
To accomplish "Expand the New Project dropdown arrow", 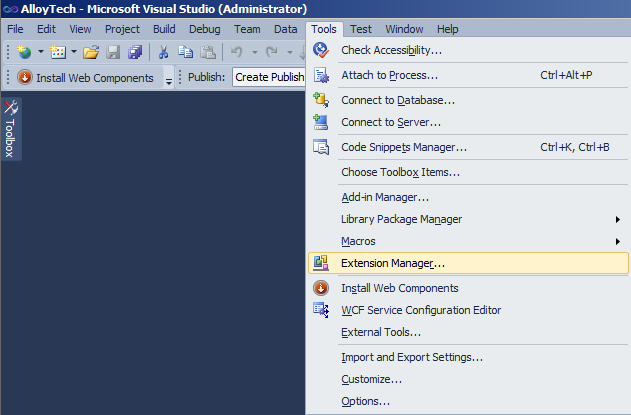I will (40, 52).
